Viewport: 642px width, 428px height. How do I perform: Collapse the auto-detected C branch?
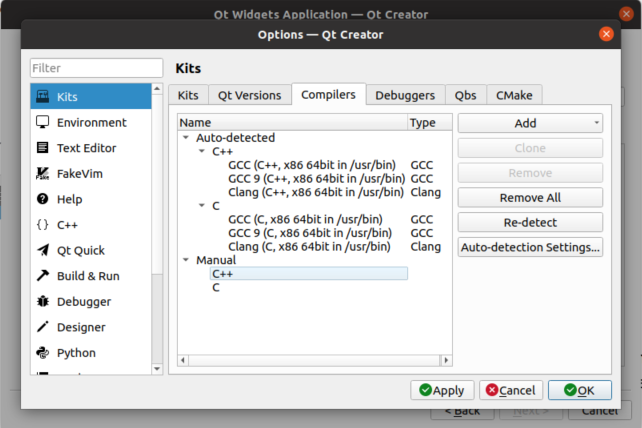tap(202, 206)
